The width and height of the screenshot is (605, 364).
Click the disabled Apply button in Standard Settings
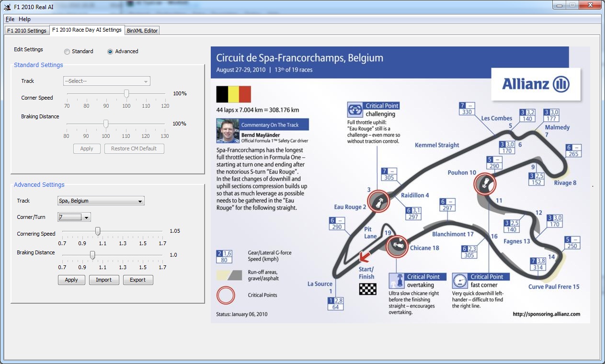(87, 148)
